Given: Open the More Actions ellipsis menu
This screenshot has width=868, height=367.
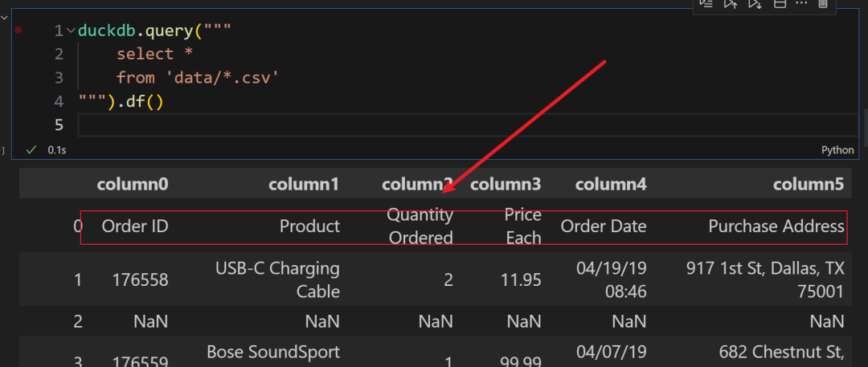Looking at the screenshot, I should coord(800,4).
